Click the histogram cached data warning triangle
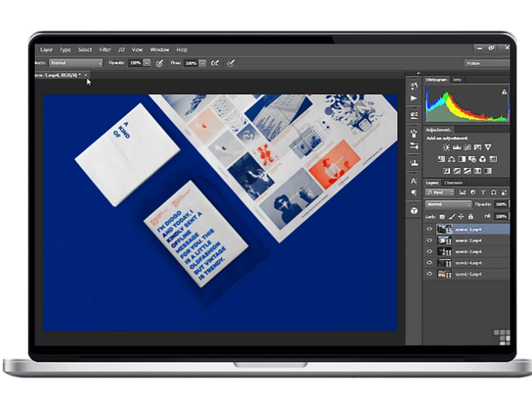Viewport: 532px width, 399px height. click(x=504, y=92)
